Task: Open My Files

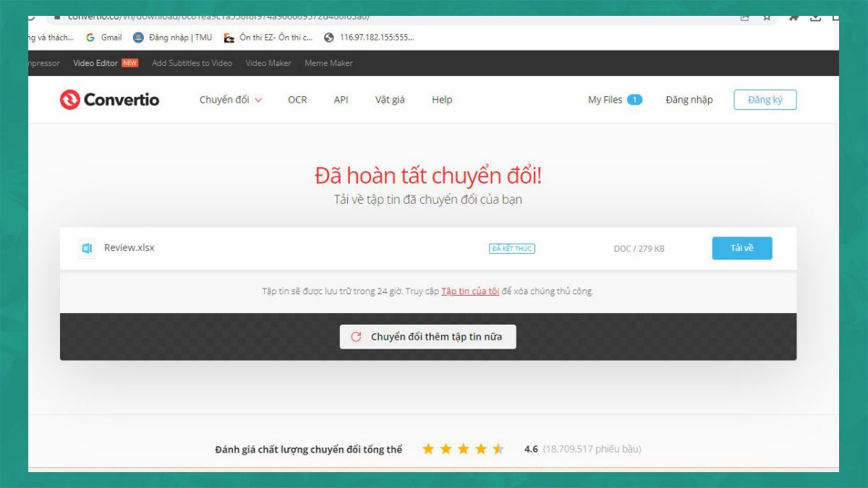Action: (x=605, y=100)
